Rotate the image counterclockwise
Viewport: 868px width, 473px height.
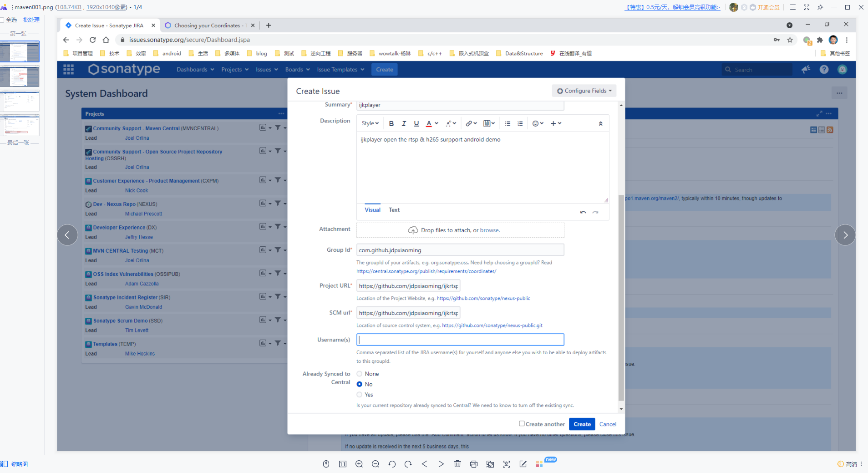pyautogui.click(x=392, y=464)
